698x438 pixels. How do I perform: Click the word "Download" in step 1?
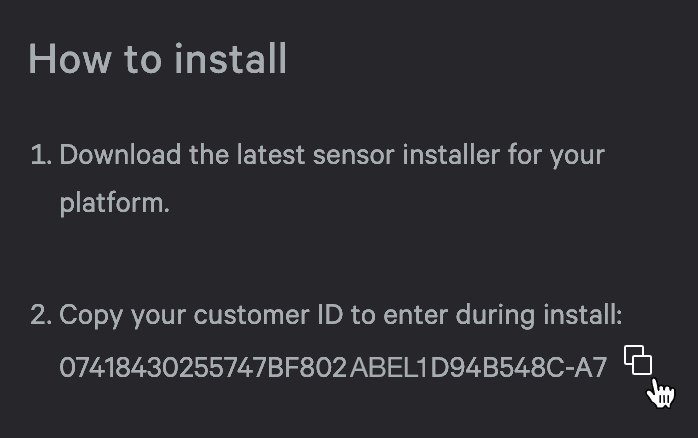pyautogui.click(x=120, y=155)
